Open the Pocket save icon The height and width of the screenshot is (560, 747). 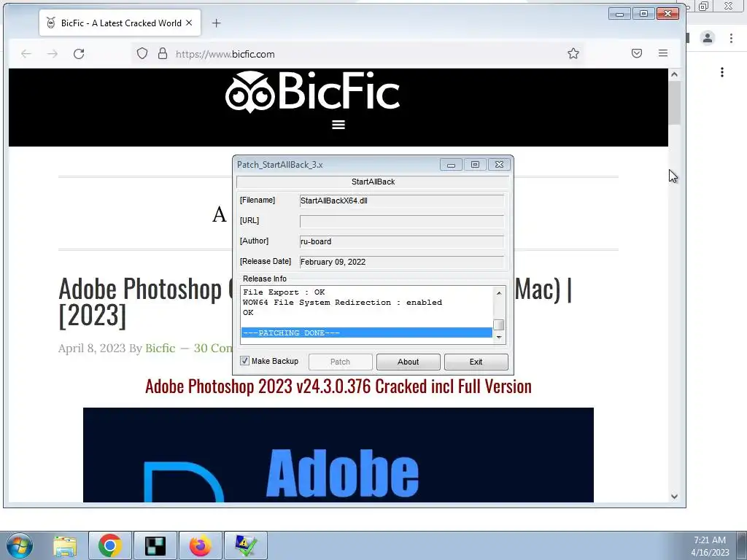637,53
